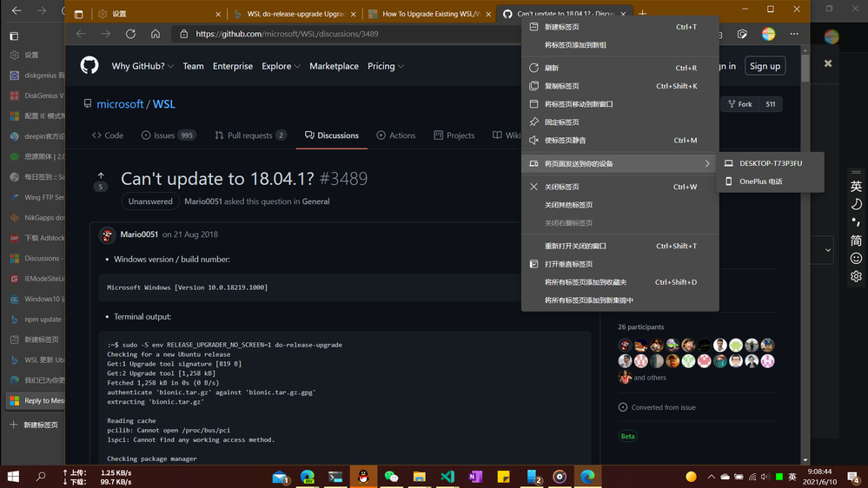868x488 pixels.
Task: Open the Discussions repo tab
Action: tap(332, 135)
